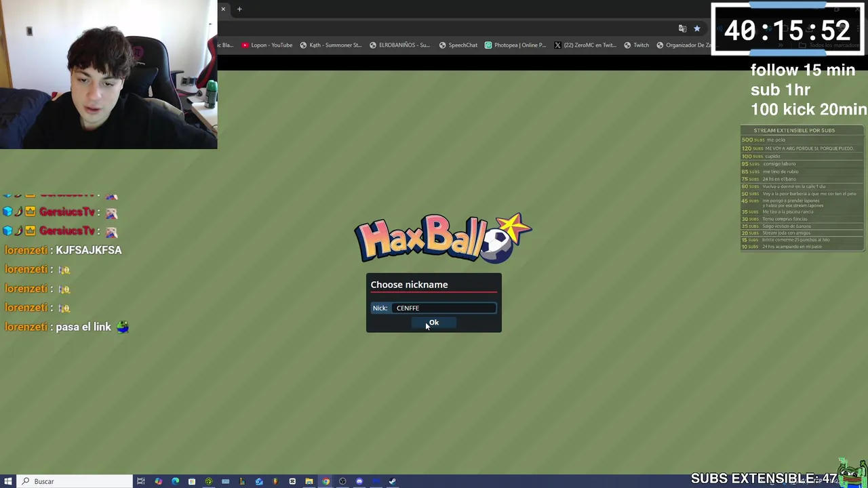Open a new browser tab with plus button
This screenshot has height=488, width=868.
pyautogui.click(x=239, y=9)
